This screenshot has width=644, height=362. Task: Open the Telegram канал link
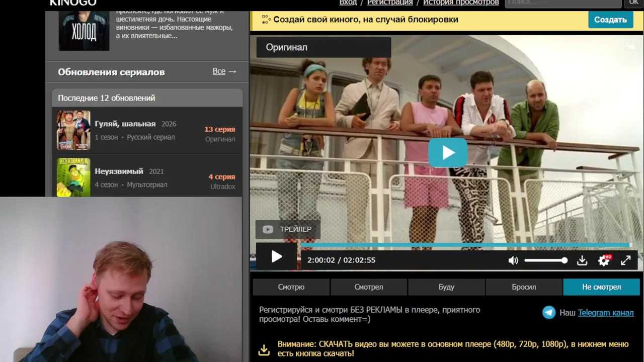click(x=605, y=313)
